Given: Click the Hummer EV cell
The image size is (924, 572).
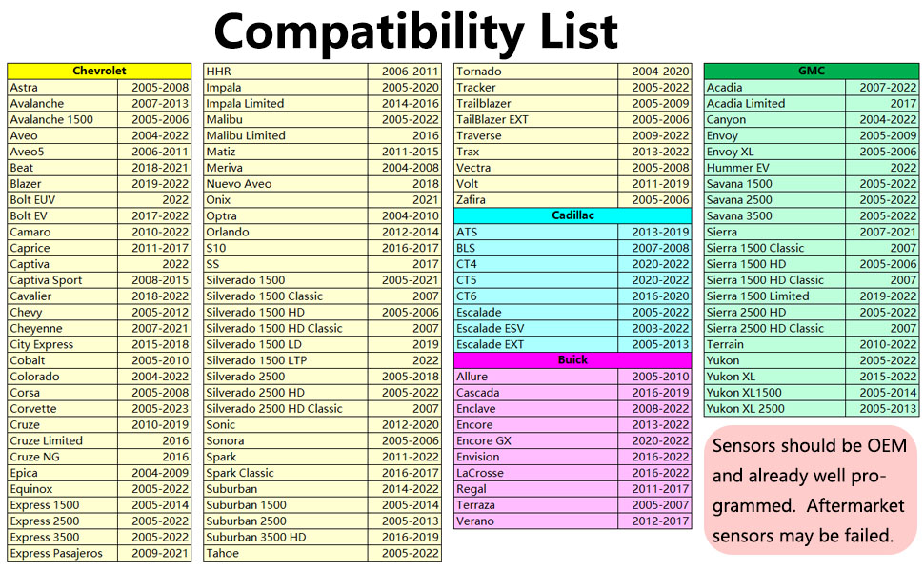Looking at the screenshot, I should pyautogui.click(x=774, y=168).
